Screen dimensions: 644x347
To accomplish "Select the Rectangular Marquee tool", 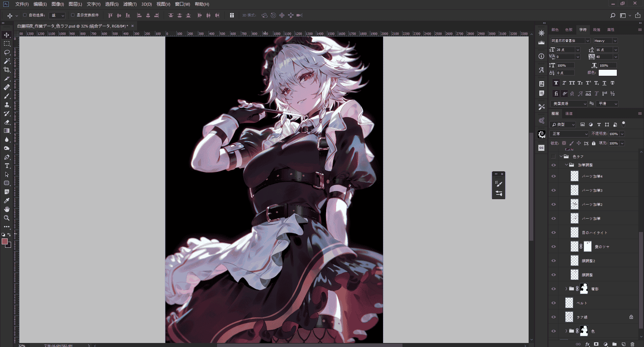I will click(7, 44).
